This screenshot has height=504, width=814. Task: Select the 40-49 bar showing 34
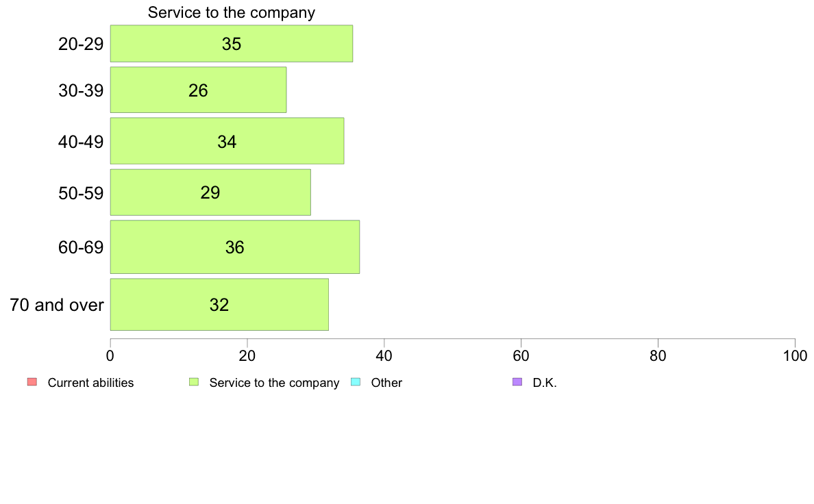(x=227, y=141)
